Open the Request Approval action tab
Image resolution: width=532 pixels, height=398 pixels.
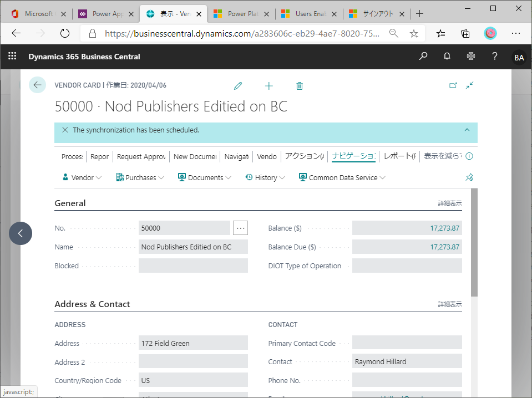click(141, 157)
